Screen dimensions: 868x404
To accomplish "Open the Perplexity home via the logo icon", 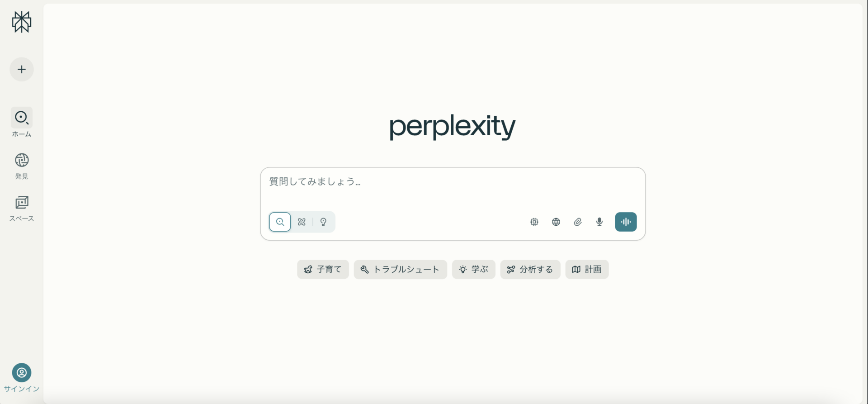I will (21, 22).
